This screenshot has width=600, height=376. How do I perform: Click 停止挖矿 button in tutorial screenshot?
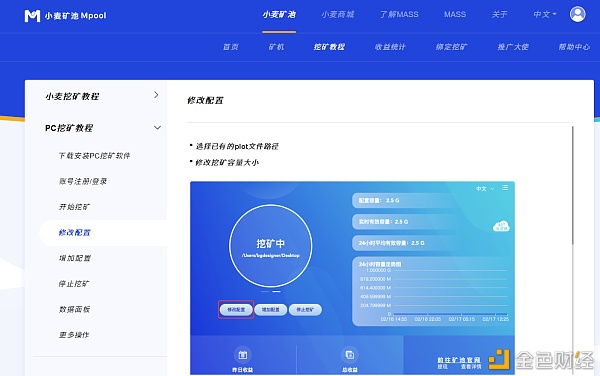(305, 309)
